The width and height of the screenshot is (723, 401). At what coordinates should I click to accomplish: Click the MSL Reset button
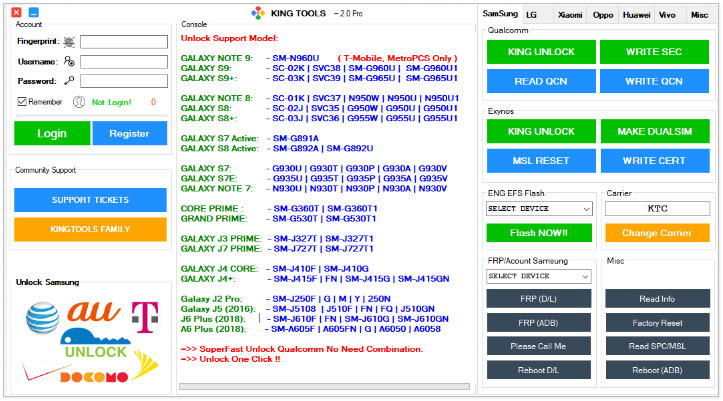tap(541, 161)
